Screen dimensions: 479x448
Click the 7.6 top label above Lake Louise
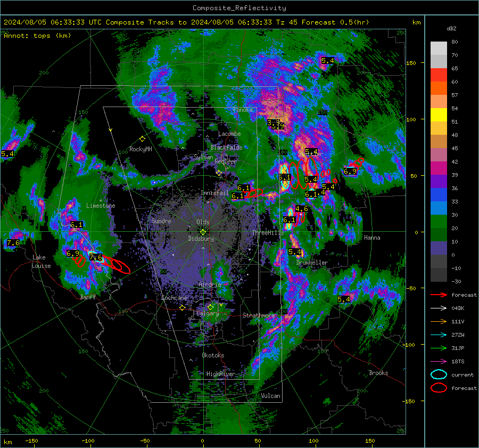point(13,243)
